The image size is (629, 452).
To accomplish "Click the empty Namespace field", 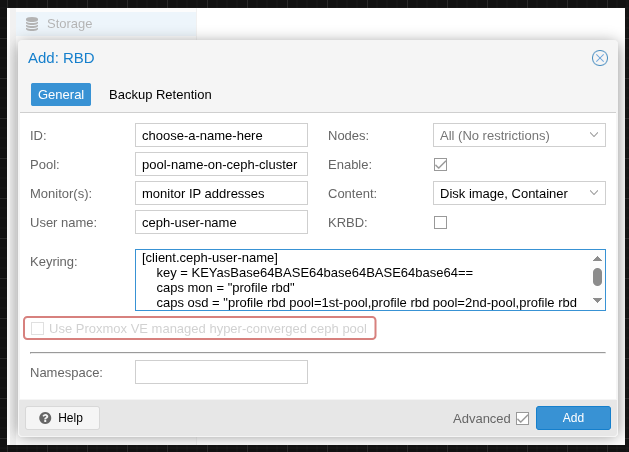I will click(x=221, y=372).
